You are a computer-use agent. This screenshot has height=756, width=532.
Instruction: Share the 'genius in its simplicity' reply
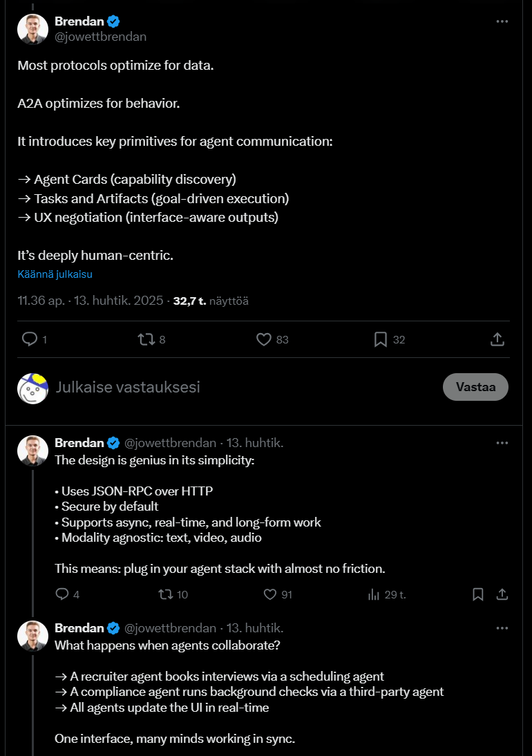pyautogui.click(x=503, y=594)
